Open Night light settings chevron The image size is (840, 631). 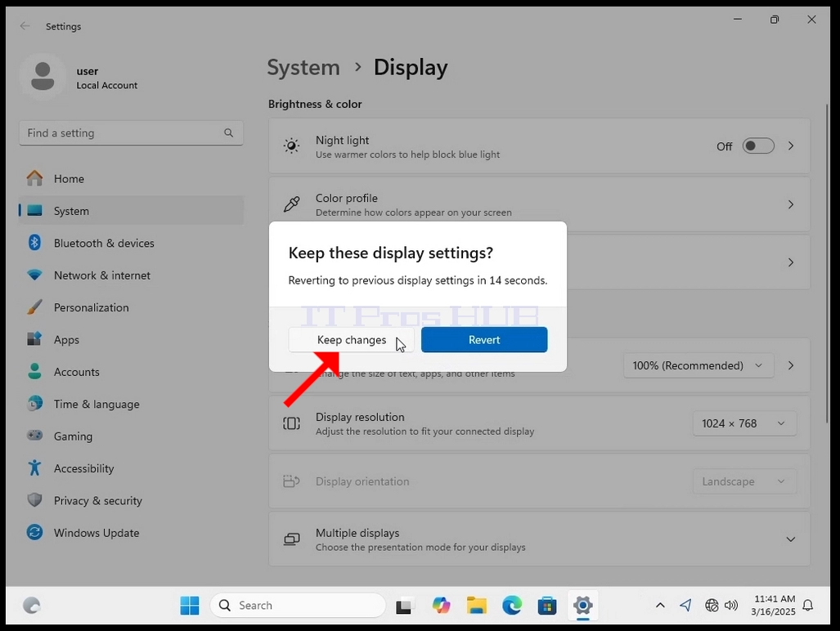791,146
